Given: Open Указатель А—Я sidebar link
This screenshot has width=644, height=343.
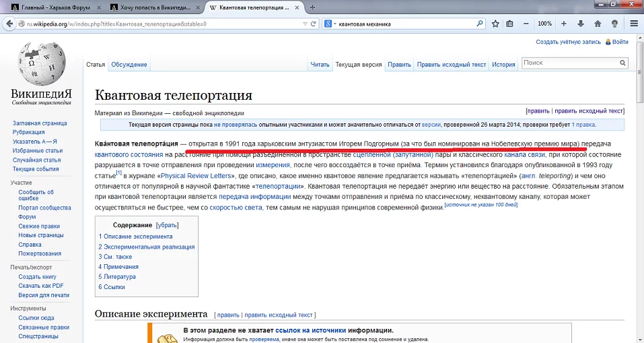Looking at the screenshot, I should 35,142.
